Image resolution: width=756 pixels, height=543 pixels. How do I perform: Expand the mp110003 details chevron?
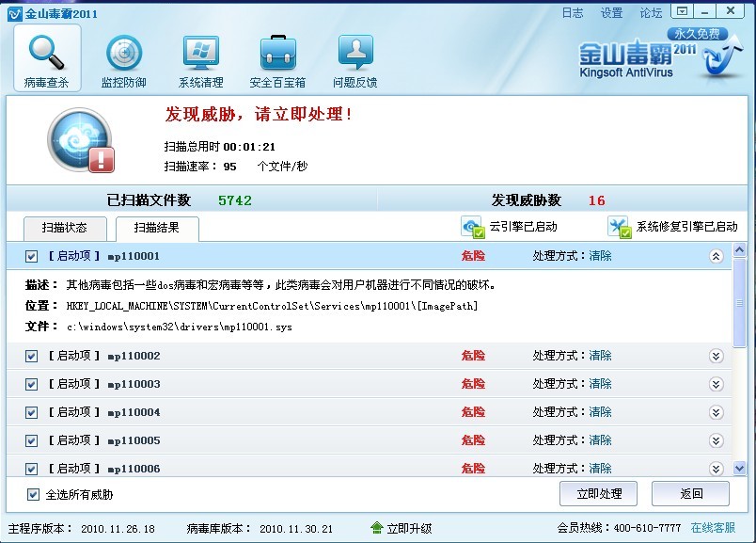[x=716, y=384]
